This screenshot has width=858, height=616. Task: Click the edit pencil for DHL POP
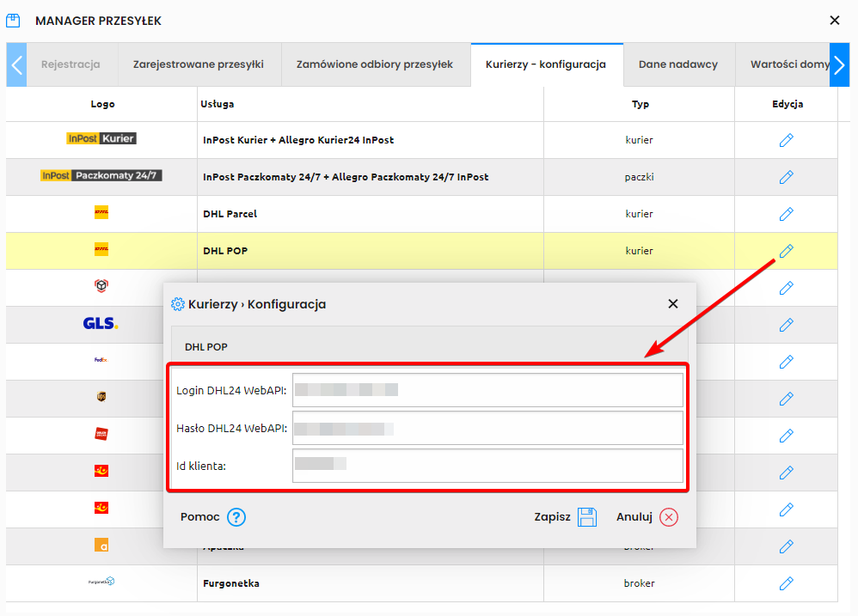[x=787, y=251]
